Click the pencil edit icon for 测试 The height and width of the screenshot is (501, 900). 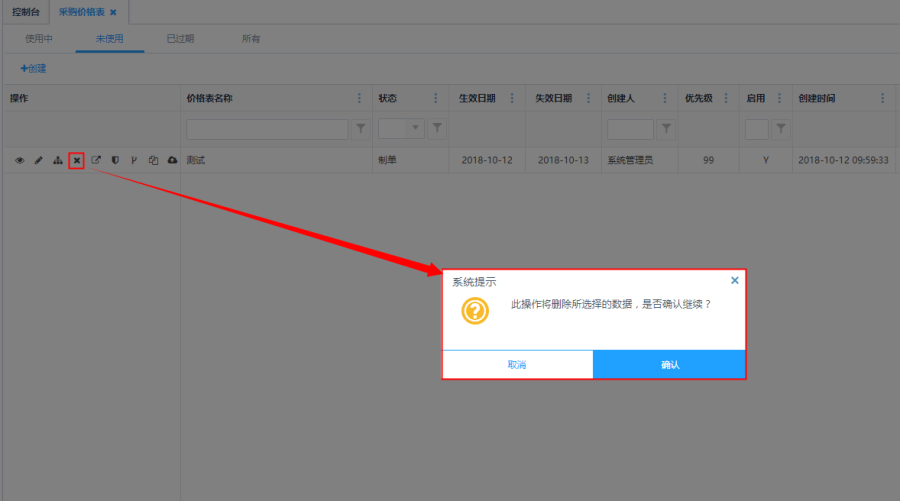38,160
